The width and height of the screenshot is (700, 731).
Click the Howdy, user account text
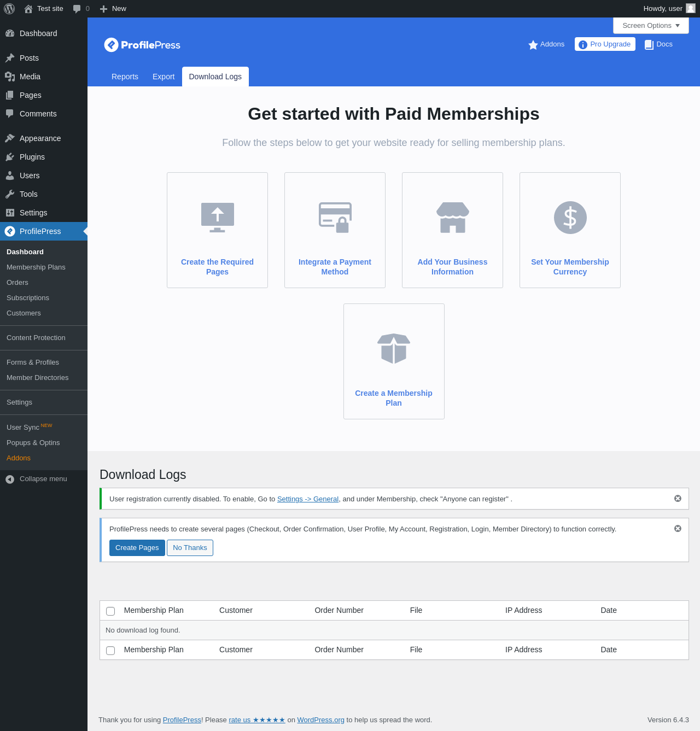663,9
